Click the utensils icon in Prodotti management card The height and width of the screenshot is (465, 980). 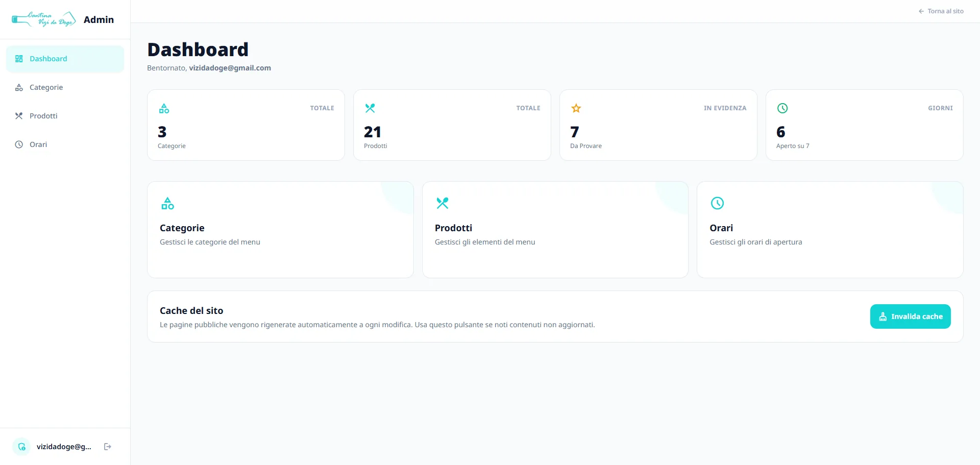443,203
